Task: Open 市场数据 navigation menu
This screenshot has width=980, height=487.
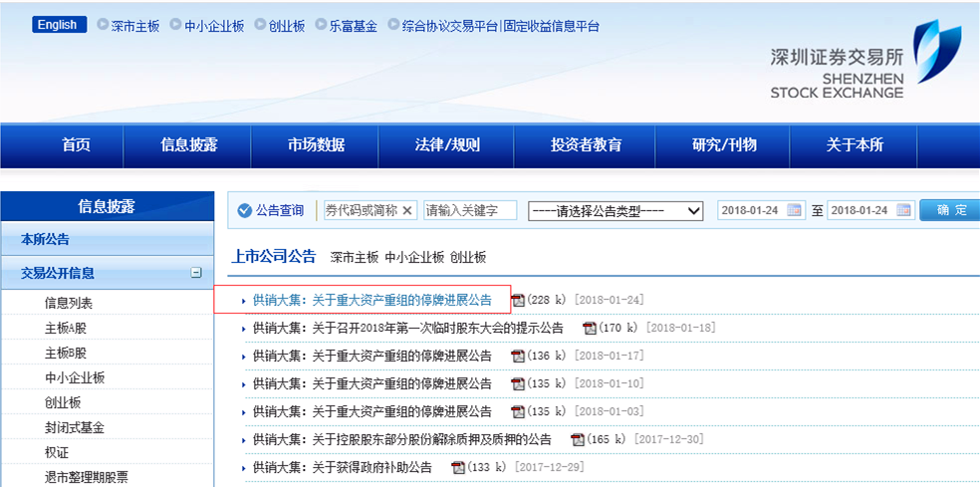Action: coord(317,145)
